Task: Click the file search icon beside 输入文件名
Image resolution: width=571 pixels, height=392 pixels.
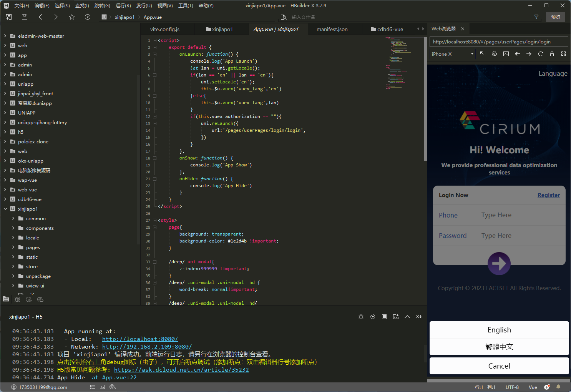Action: 284,17
